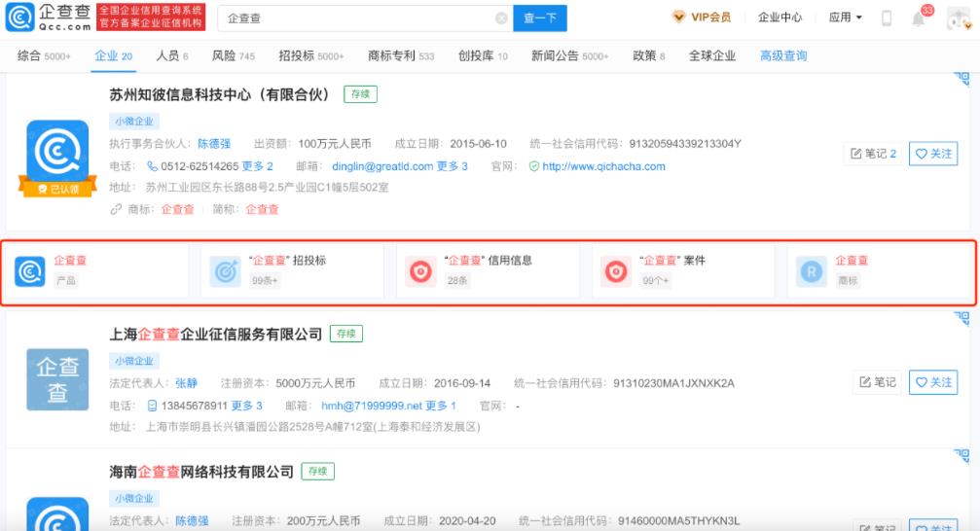Open the Qcc.com logo home link

coord(48,18)
